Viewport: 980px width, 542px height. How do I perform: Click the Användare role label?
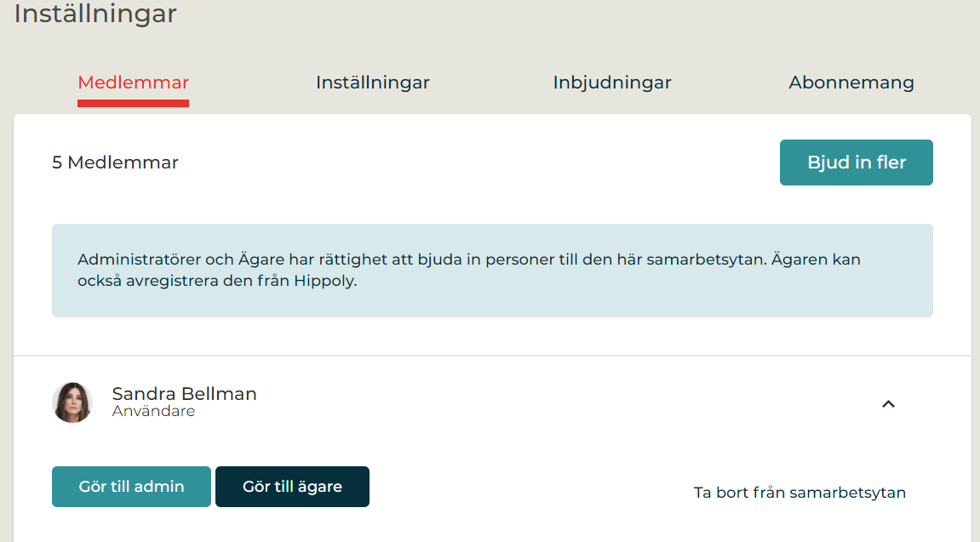click(153, 412)
